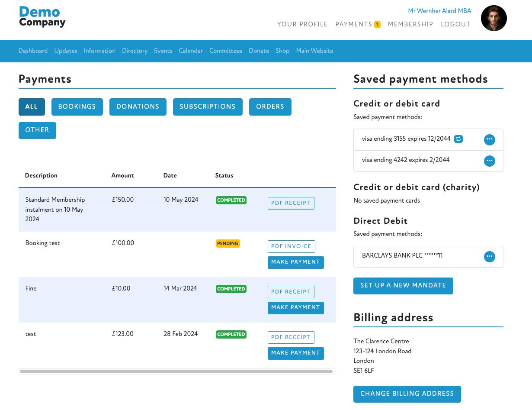The image size is (532, 410).
Task: Open options menu for visa ending 3155
Action: pyautogui.click(x=489, y=139)
